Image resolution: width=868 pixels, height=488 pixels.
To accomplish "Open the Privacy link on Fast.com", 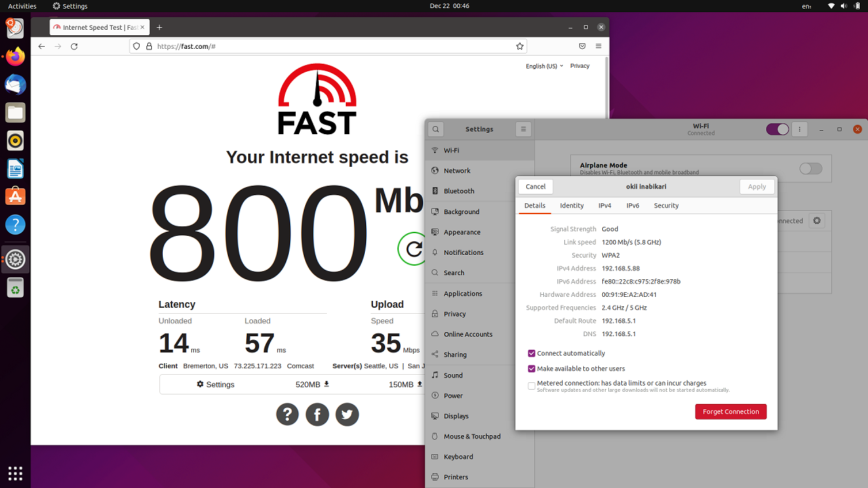I will [x=580, y=66].
